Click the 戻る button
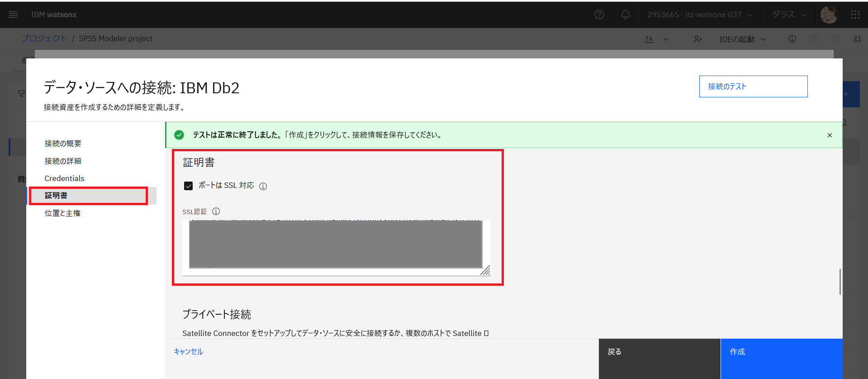The image size is (868, 379). 659,359
